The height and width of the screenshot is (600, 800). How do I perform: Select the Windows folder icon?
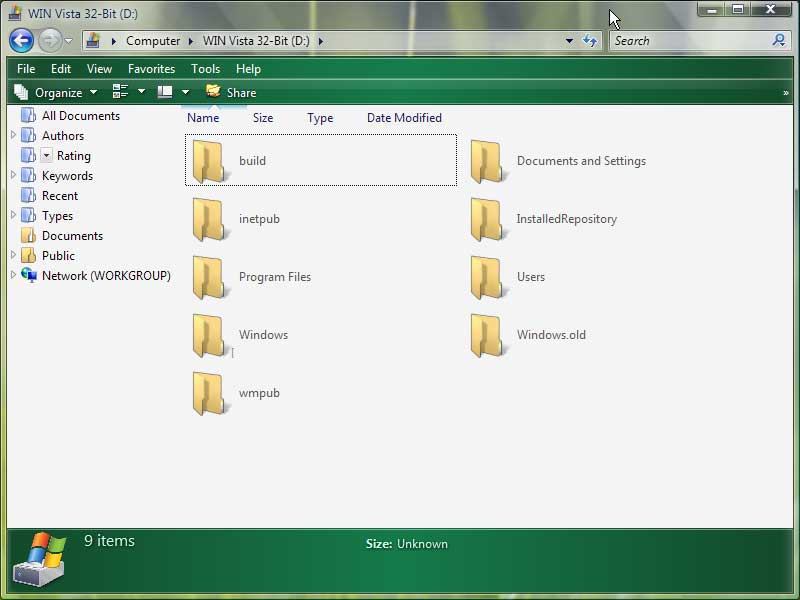209,335
